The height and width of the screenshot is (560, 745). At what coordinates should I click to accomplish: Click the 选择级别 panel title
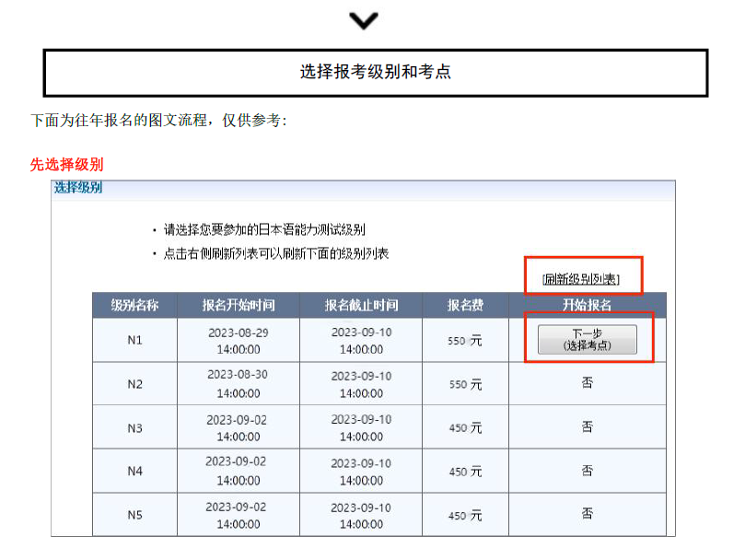[x=78, y=187]
